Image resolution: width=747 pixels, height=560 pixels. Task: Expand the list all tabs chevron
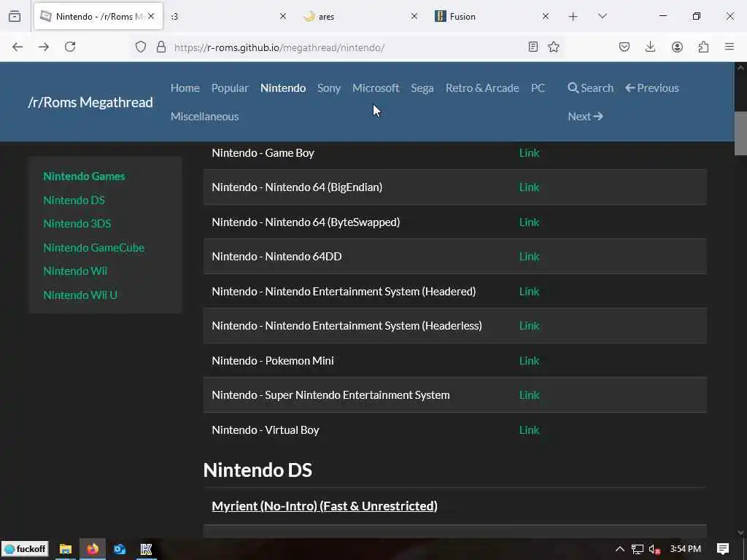pyautogui.click(x=603, y=16)
